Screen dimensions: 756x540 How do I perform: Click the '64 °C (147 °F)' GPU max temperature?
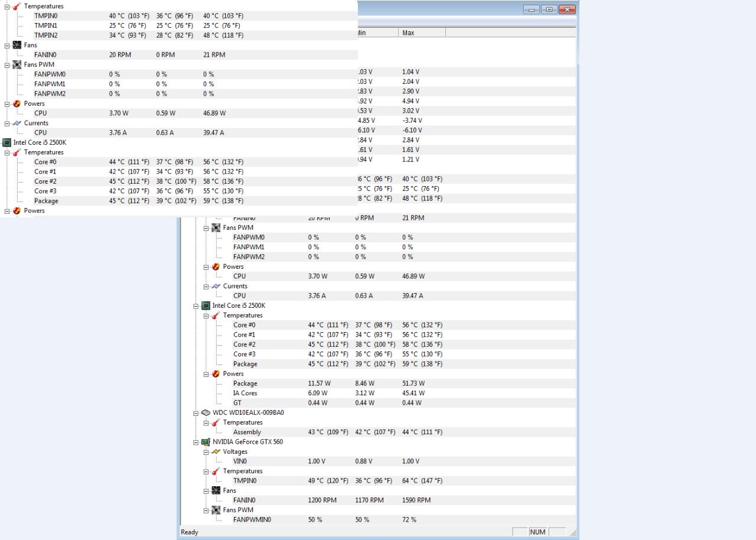pos(422,481)
